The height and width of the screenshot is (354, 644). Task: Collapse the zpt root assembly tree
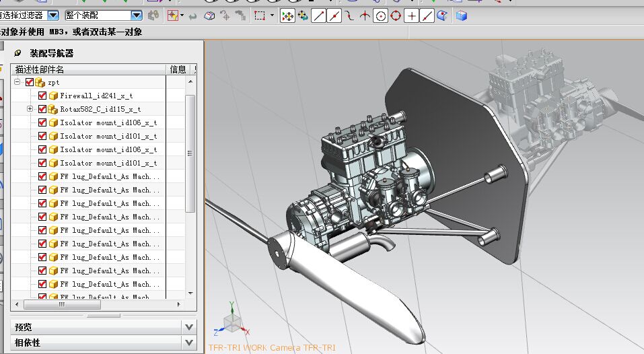coord(17,82)
